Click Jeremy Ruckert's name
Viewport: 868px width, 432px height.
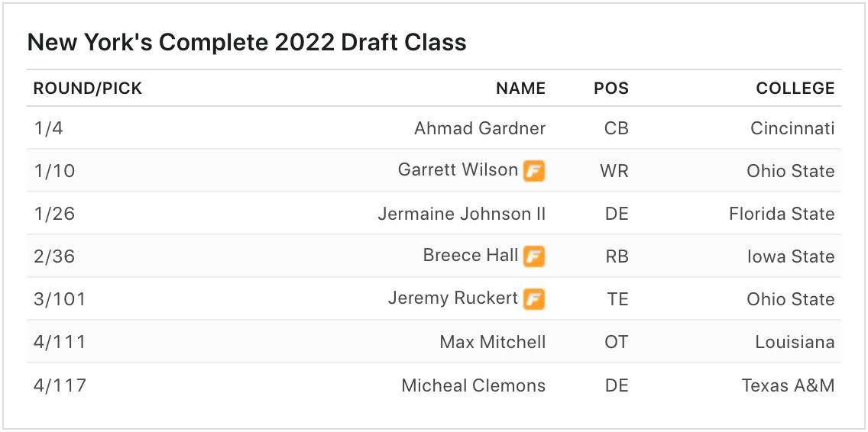coord(453,298)
